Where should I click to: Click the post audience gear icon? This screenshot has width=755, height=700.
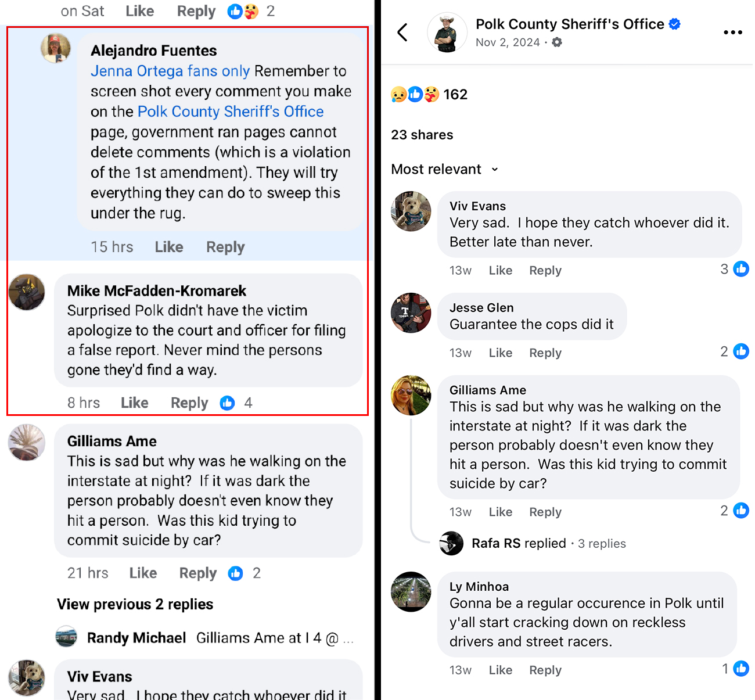[557, 42]
